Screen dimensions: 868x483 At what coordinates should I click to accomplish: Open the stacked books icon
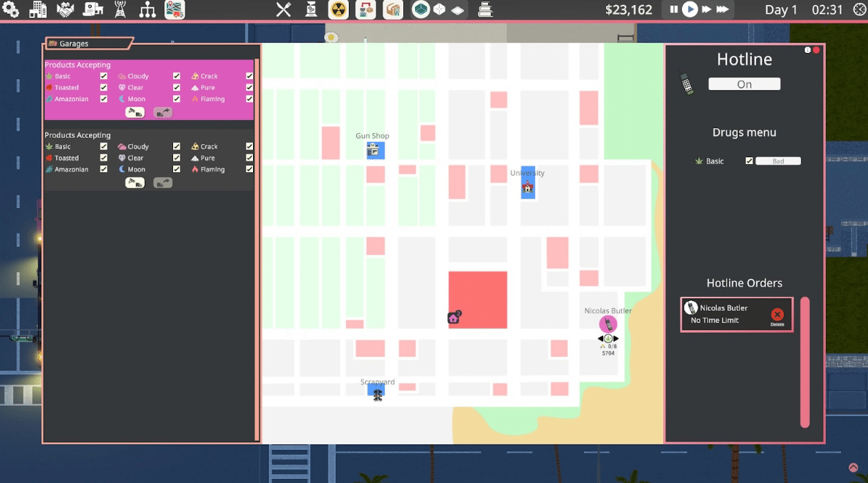[485, 10]
